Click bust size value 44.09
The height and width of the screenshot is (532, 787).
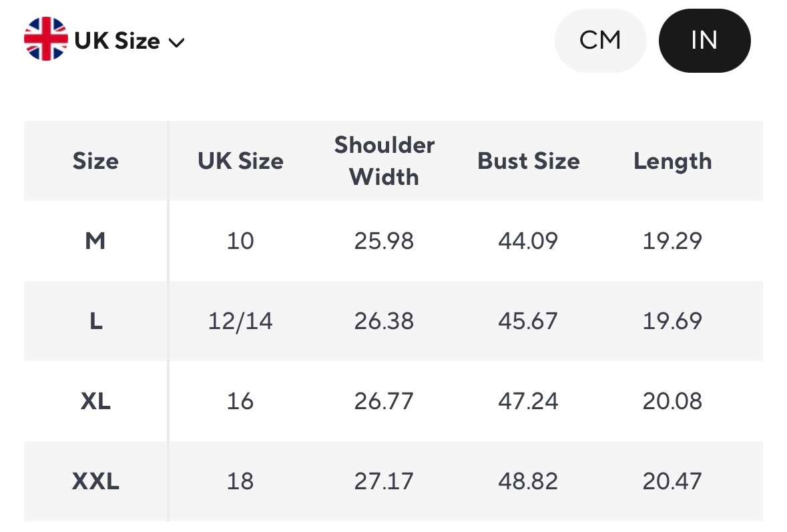(528, 240)
